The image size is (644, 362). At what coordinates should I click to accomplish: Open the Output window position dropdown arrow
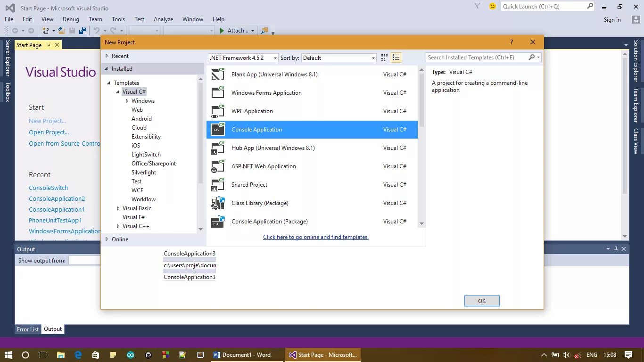coord(608,249)
